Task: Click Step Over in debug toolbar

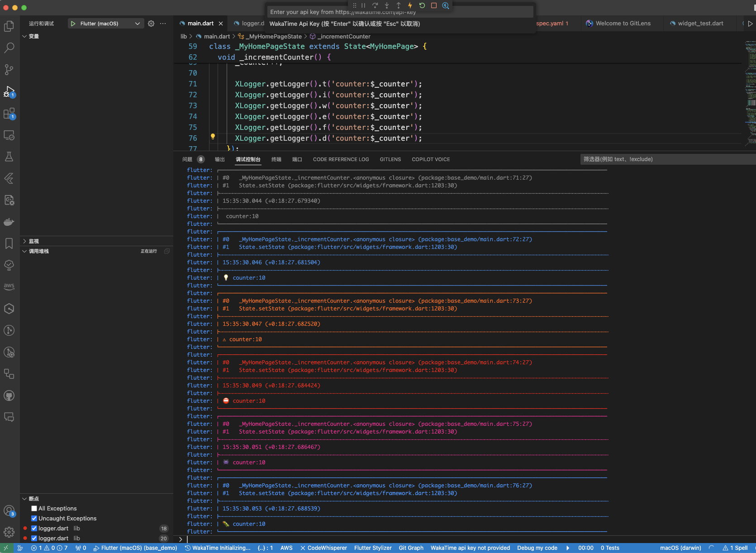Action: (x=375, y=5)
